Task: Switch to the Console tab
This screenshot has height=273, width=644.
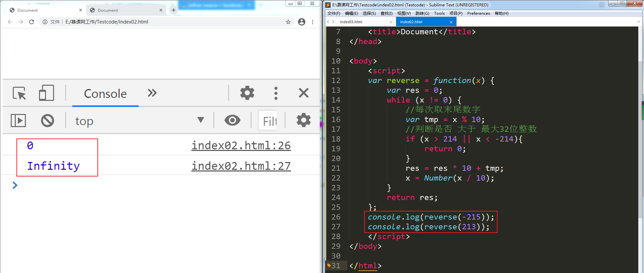Action: [x=105, y=93]
